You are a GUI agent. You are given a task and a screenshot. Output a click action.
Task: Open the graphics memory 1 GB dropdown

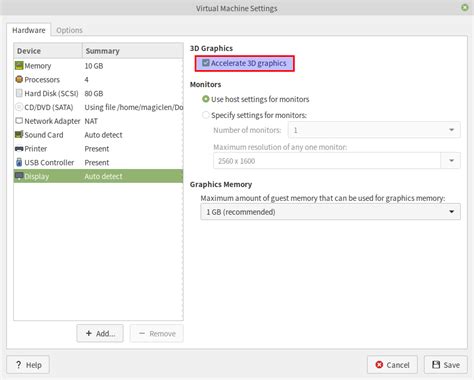330,212
